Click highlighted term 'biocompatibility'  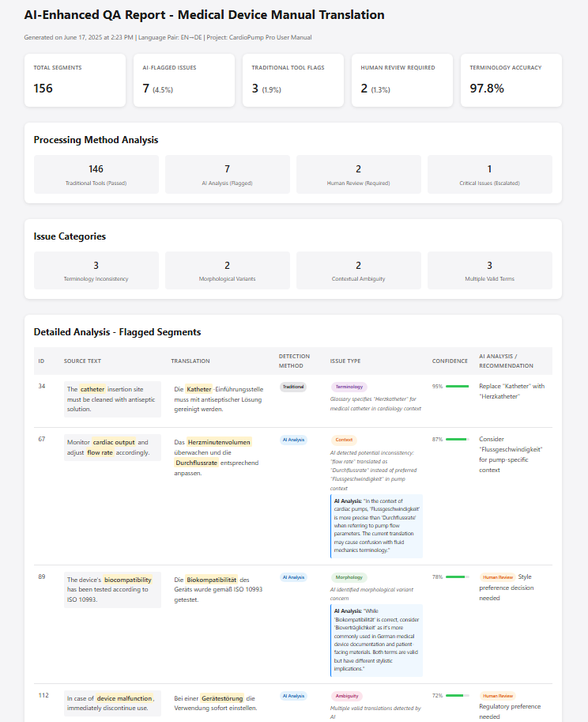[x=128, y=580]
